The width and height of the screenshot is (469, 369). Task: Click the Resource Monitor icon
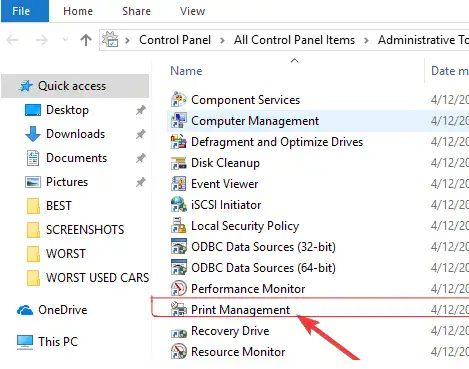[x=179, y=352]
